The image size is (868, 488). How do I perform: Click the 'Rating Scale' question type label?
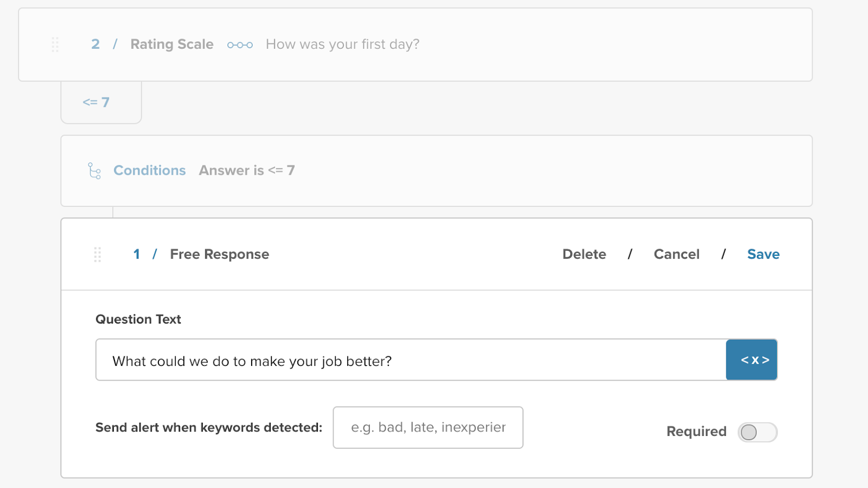[172, 45]
